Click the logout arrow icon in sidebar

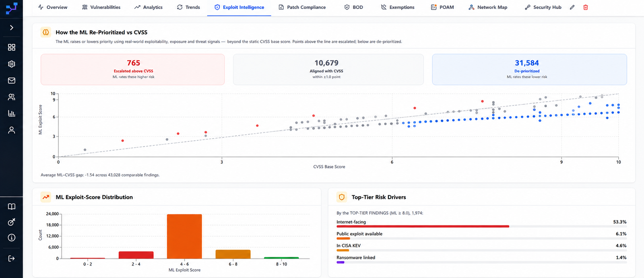12,258
